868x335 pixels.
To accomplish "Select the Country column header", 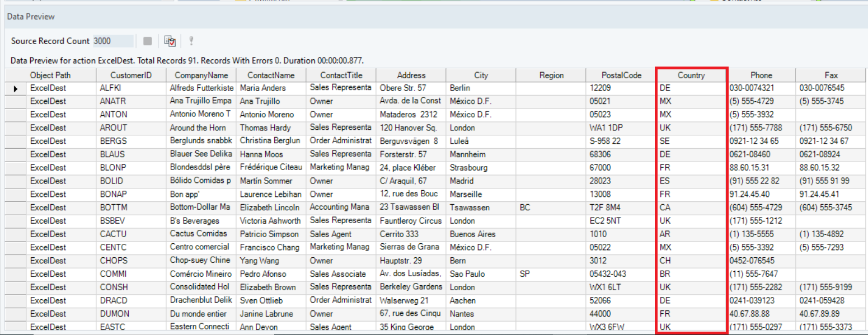I will click(691, 75).
